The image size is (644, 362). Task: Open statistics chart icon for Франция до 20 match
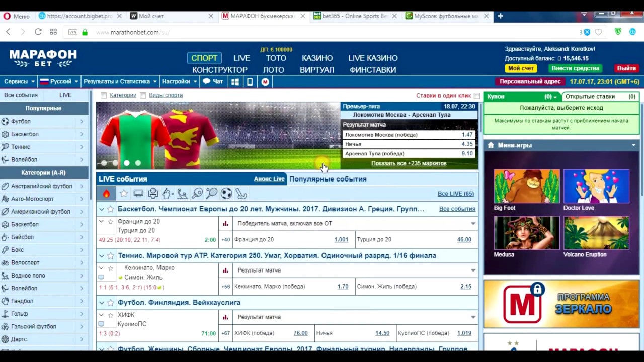pyautogui.click(x=225, y=223)
